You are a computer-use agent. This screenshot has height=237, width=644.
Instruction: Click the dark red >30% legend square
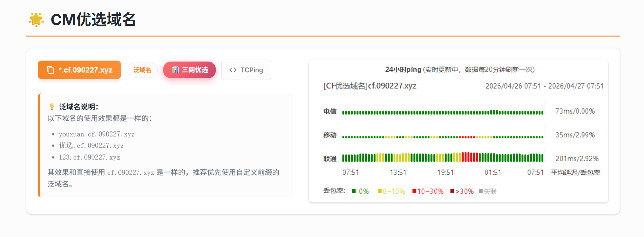tap(452, 191)
